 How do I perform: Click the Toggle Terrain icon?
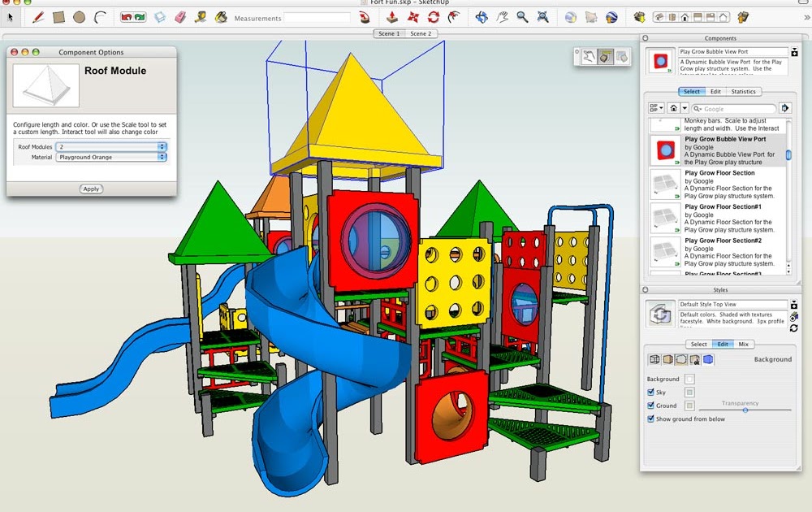[x=591, y=18]
